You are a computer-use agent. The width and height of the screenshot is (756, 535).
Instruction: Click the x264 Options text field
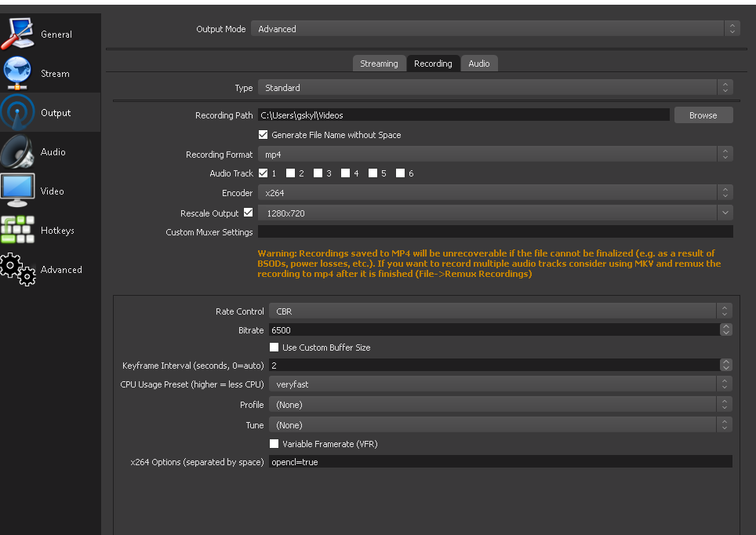pos(500,461)
